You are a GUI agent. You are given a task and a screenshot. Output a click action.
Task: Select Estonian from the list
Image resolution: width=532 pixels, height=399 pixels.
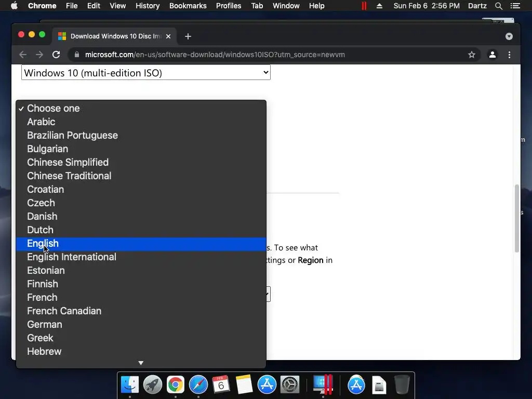coord(141,271)
